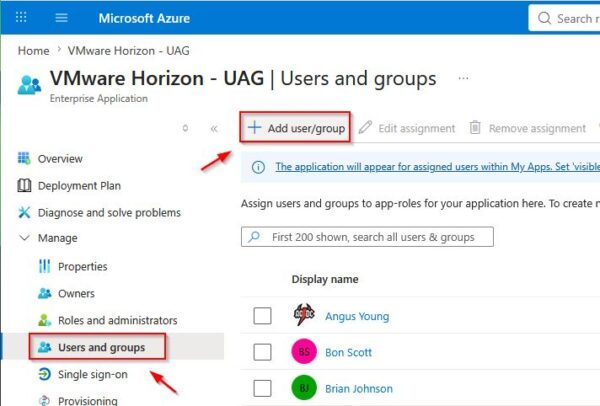
Task: Click the pencil Edit assignment icon
Action: tap(365, 127)
